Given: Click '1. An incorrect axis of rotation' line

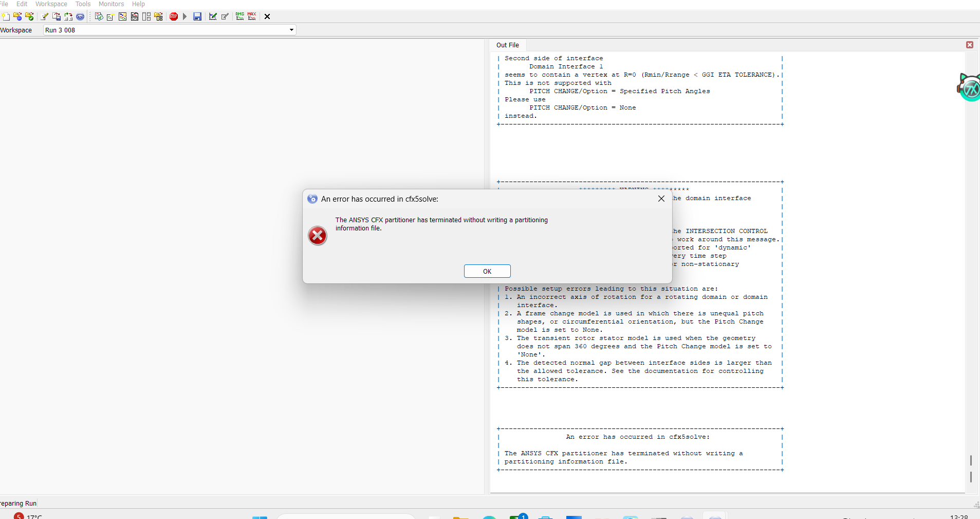Looking at the screenshot, I should click(x=636, y=297).
